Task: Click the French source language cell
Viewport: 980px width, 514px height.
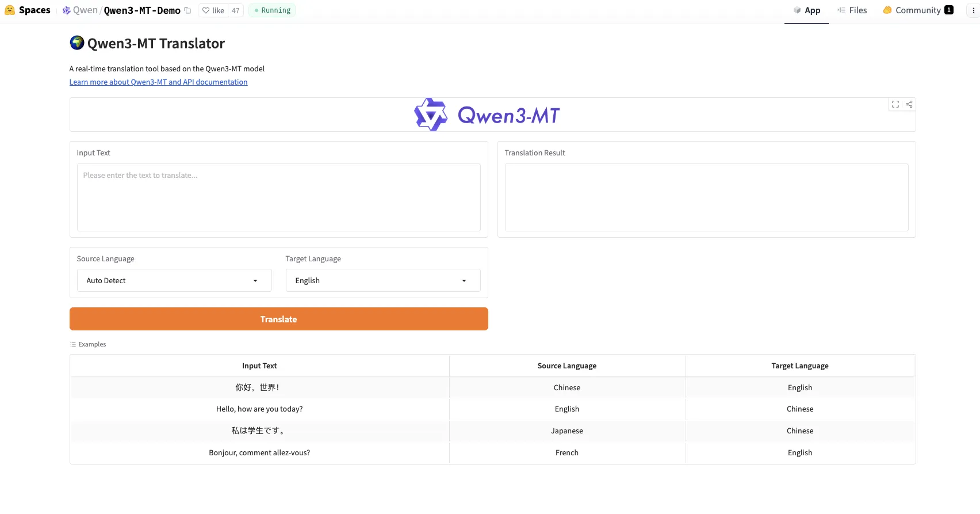Action: click(x=567, y=453)
